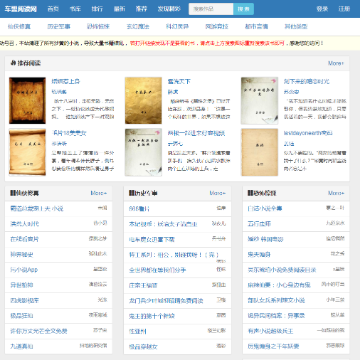
Task: Expand More in the 历史军事 list panel
Action: tap(217, 193)
